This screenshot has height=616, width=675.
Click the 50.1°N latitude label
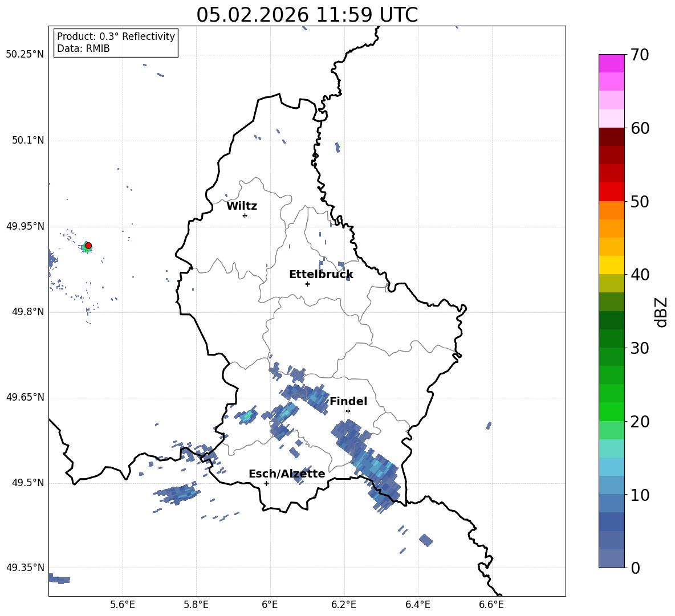point(28,140)
